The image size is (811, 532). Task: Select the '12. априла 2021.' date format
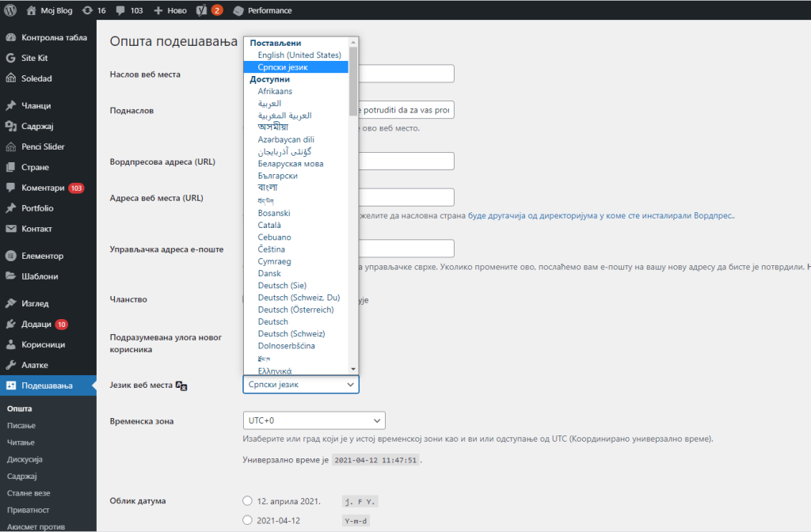[x=248, y=501]
